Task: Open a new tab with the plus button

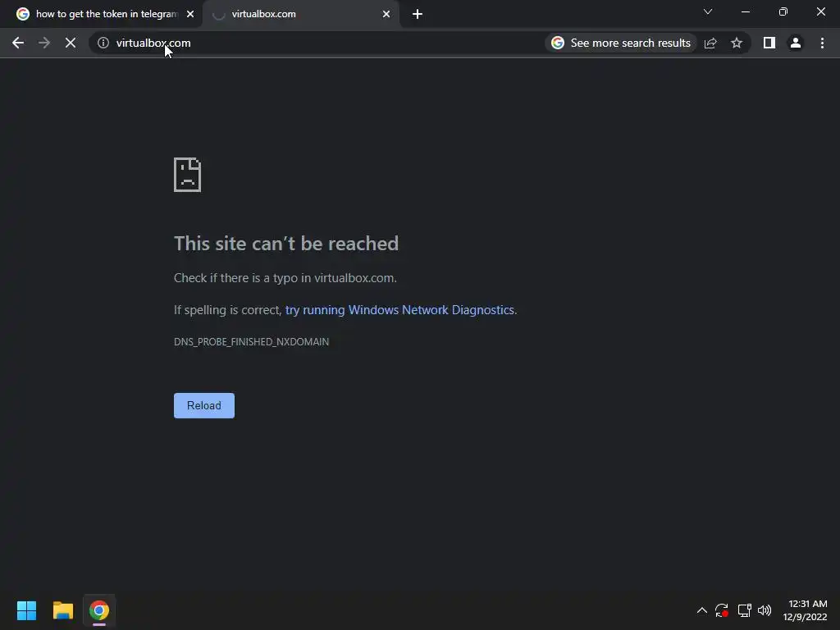Action: 418,15
